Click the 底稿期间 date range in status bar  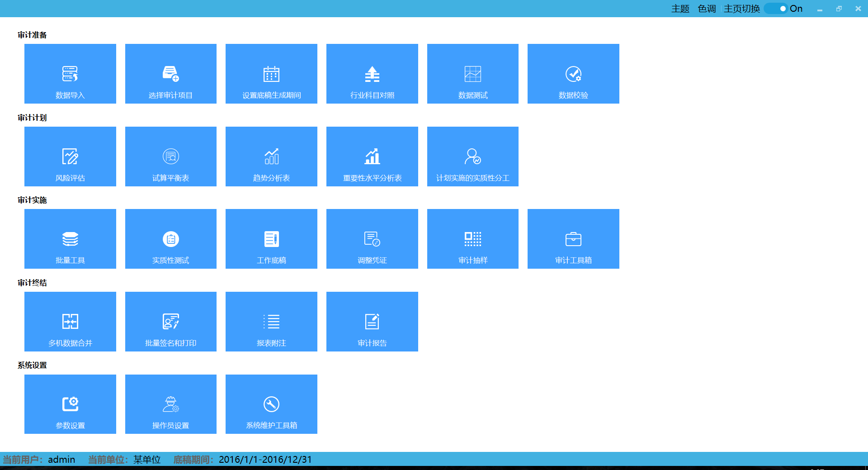(x=264, y=459)
